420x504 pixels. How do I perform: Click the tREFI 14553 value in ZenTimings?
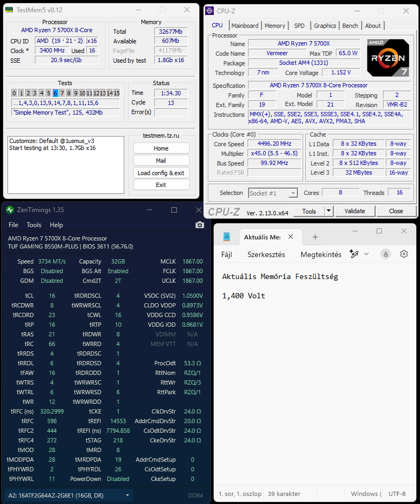[x=118, y=421]
